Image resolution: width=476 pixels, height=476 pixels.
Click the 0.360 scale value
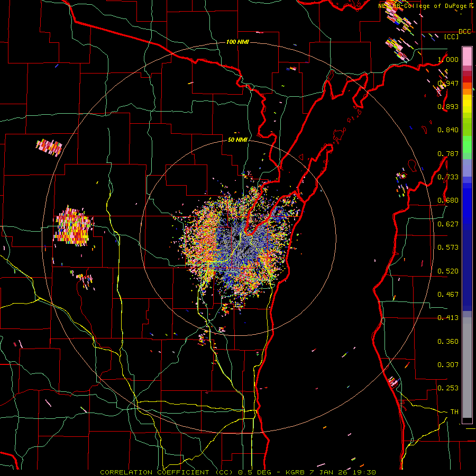(448, 342)
